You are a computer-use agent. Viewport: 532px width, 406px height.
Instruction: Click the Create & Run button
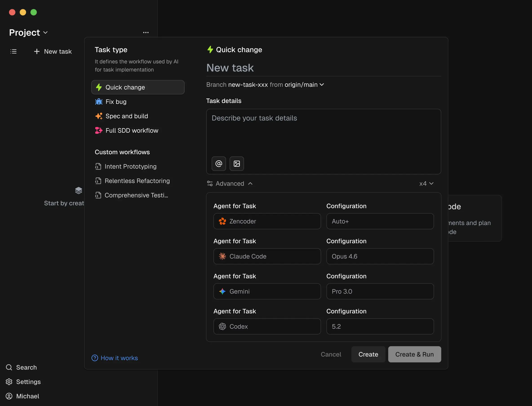tap(414, 354)
